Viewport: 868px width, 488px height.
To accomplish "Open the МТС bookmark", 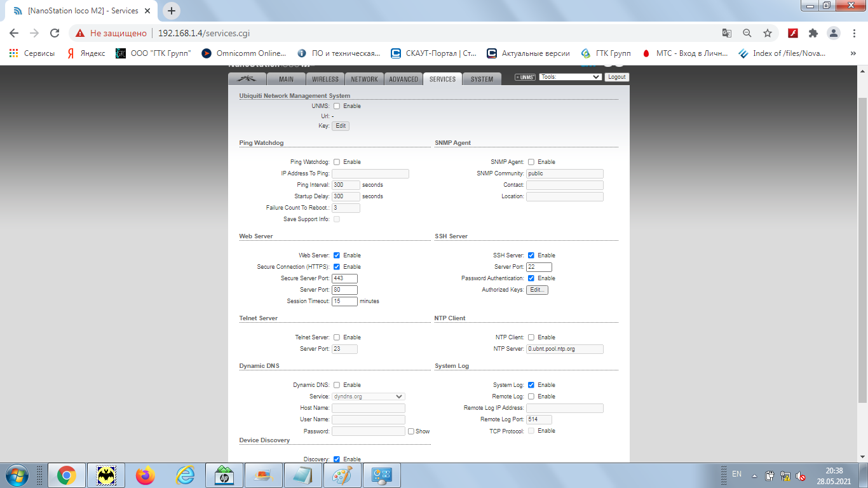I will (x=685, y=53).
